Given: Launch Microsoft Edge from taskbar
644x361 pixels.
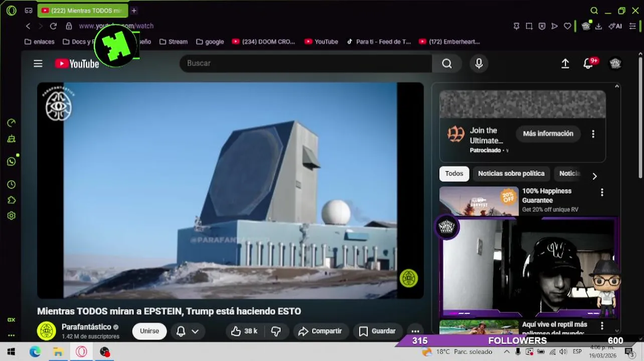Looking at the screenshot, I should [35, 352].
